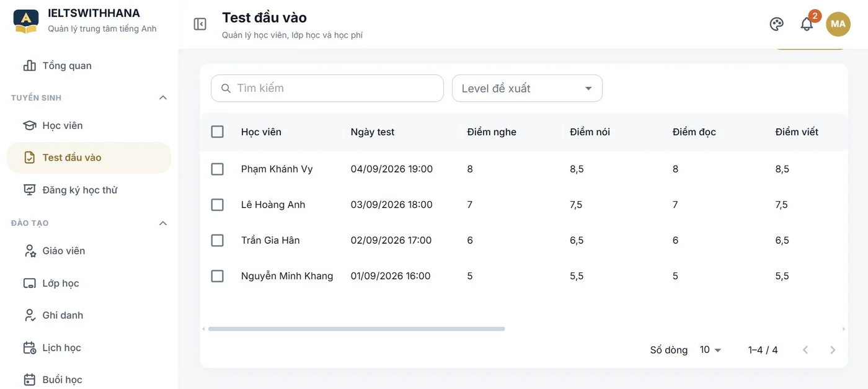Open the Level đề xuất dropdown
The width and height of the screenshot is (868, 389).
(x=527, y=88)
